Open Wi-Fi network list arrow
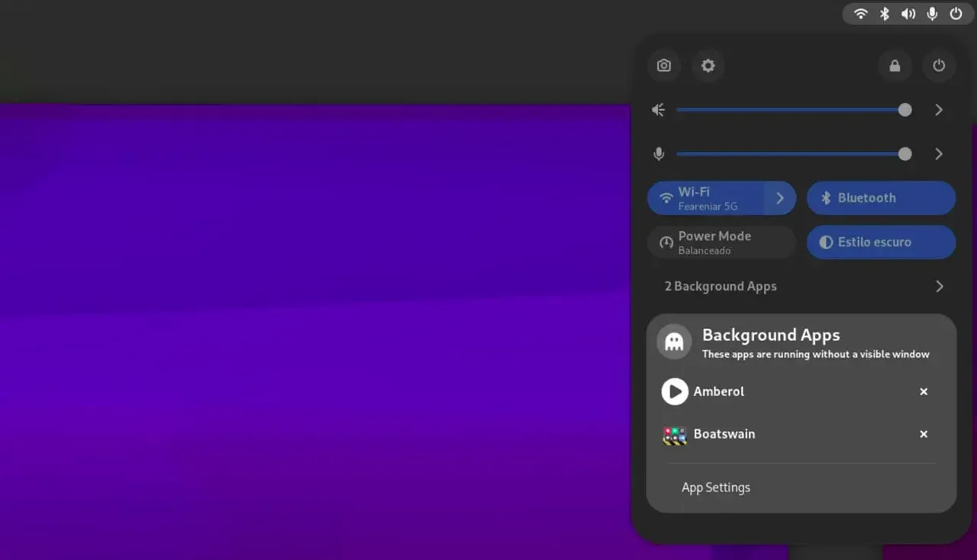Viewport: 977px width, 560px height. click(x=780, y=198)
